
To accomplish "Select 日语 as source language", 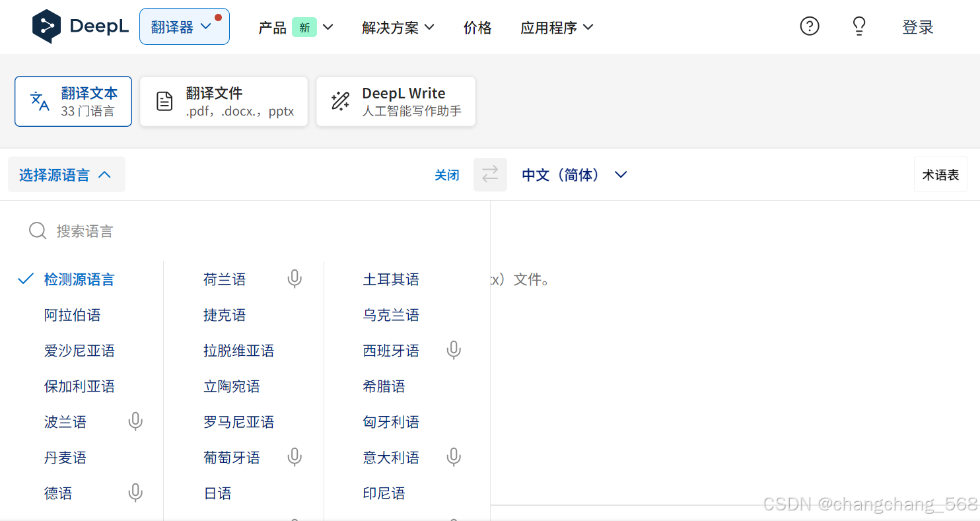I will [x=217, y=493].
